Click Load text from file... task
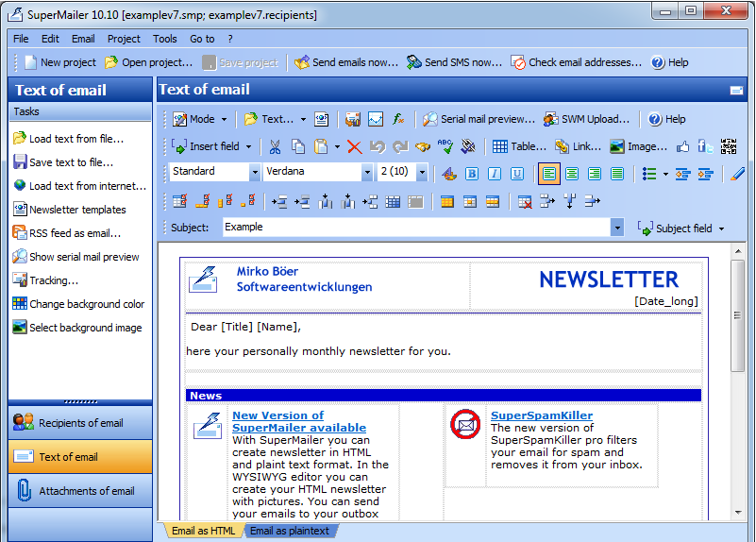756x542 pixels. 69,139
